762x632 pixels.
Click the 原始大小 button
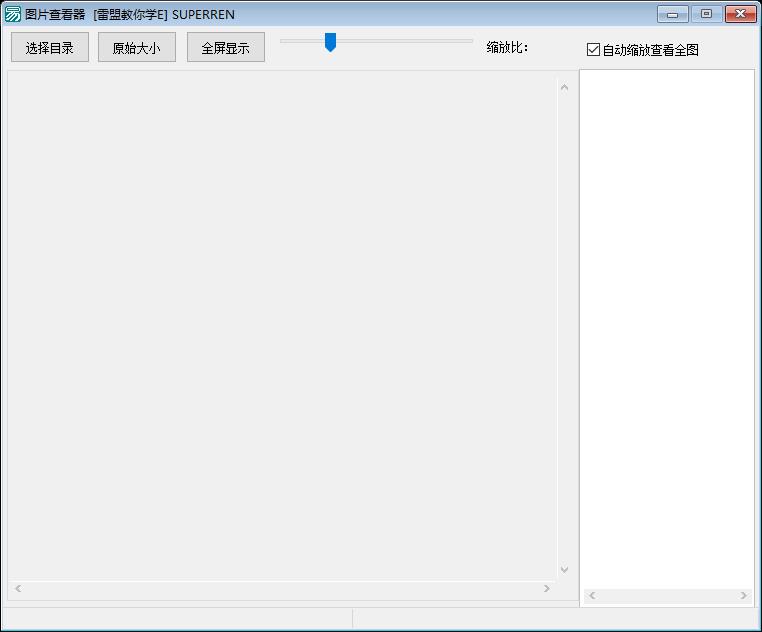click(137, 48)
